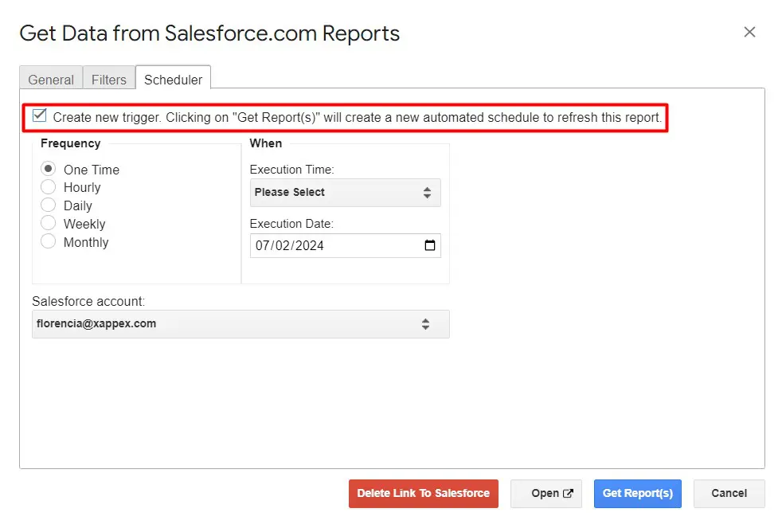Click the year 2024 in Execution Date
This screenshot has width=782, height=532.
pyautogui.click(x=309, y=245)
